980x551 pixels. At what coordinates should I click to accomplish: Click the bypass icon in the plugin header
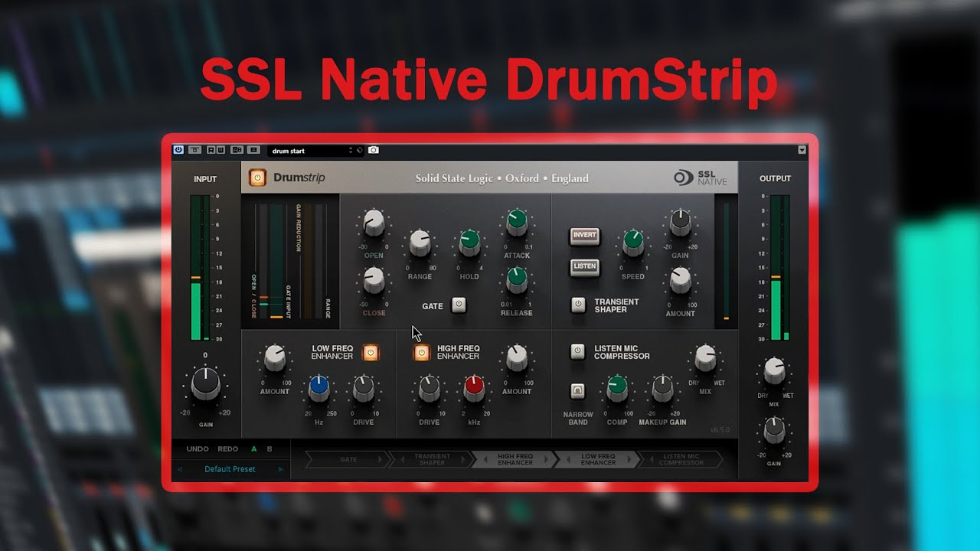[x=195, y=150]
